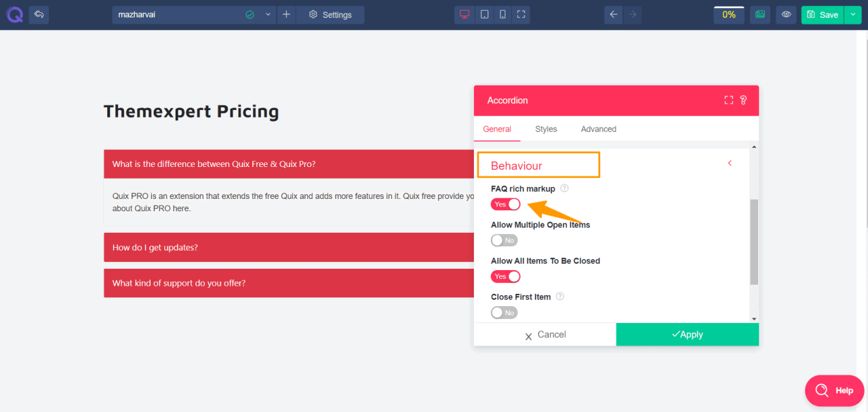Open the media manager icon
Screen dimensions: 868x412
tap(760, 14)
